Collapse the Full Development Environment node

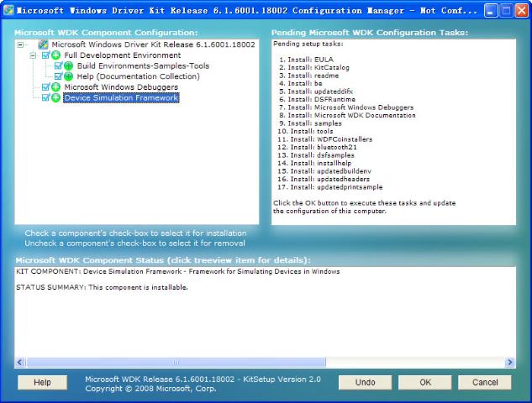[x=33, y=55]
